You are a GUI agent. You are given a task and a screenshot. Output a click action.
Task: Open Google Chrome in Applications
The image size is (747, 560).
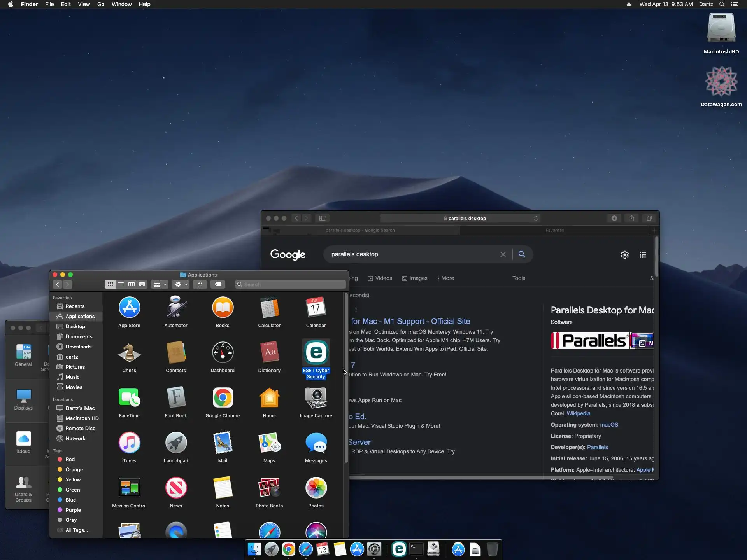click(223, 398)
